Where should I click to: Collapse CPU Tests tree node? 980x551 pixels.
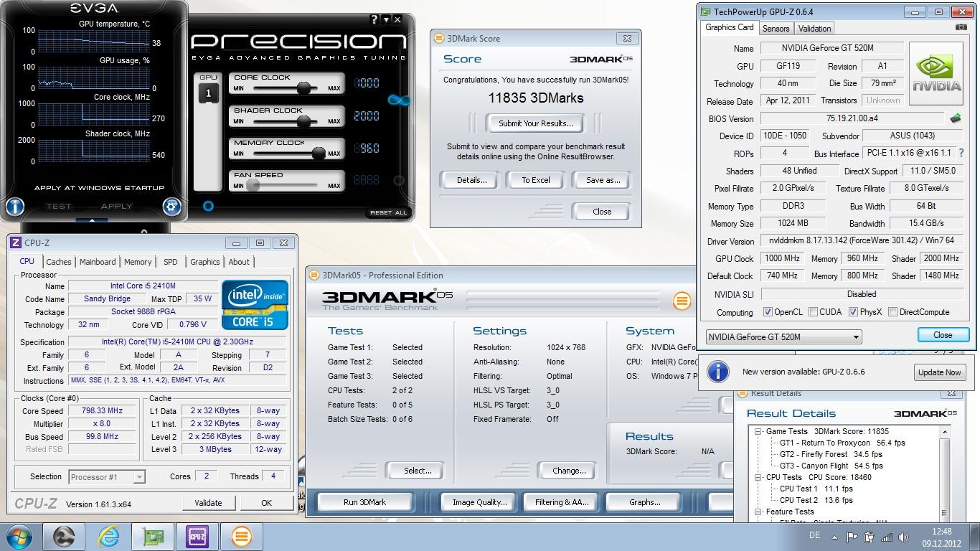[x=758, y=477]
